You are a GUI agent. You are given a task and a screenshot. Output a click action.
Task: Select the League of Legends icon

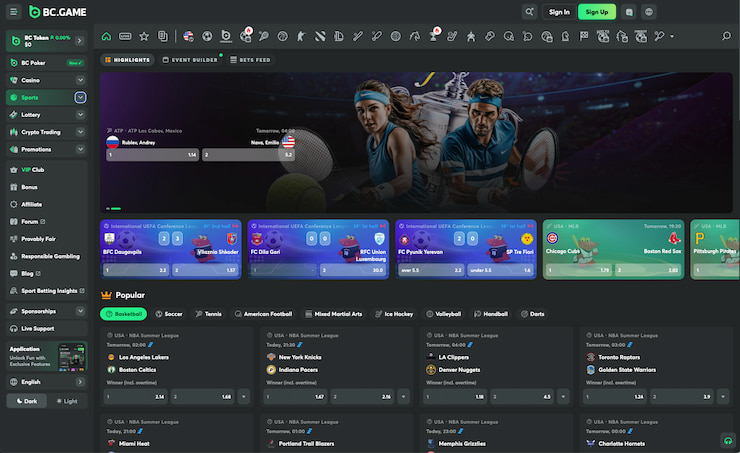(x=339, y=36)
